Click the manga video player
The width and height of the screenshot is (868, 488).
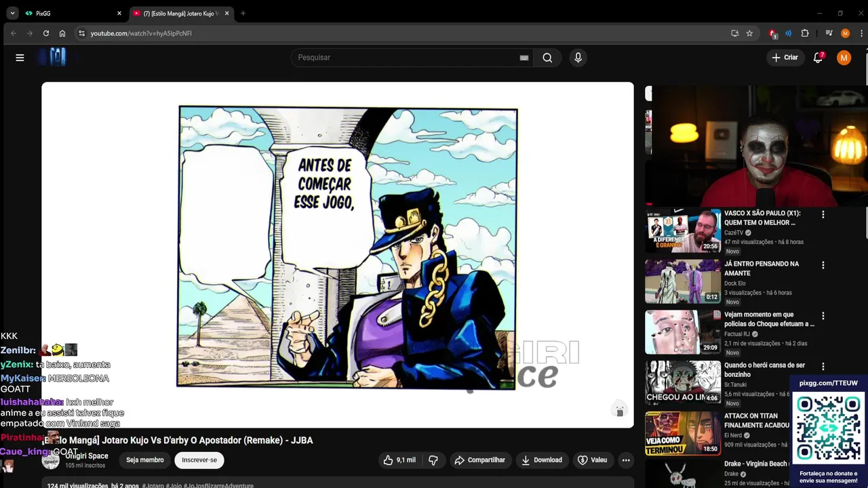(x=338, y=255)
